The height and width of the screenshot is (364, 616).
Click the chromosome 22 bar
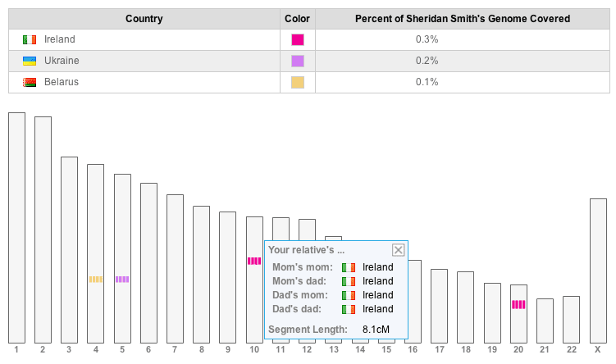pyautogui.click(x=571, y=320)
